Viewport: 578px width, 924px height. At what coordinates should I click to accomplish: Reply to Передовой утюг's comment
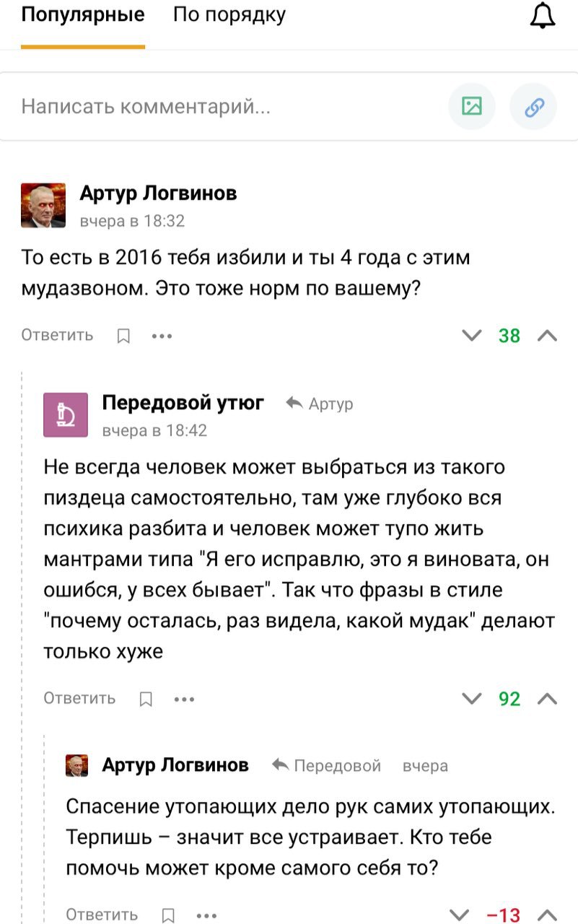[79, 698]
